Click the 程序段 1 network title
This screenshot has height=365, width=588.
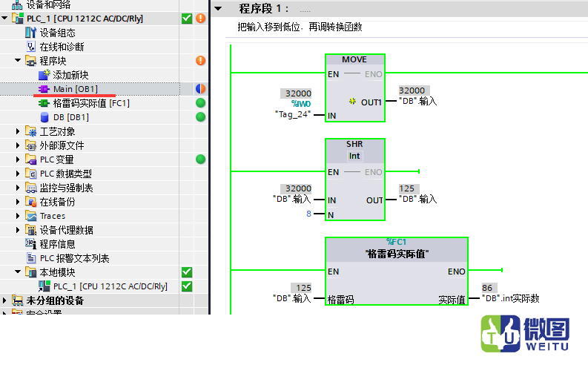(x=264, y=8)
